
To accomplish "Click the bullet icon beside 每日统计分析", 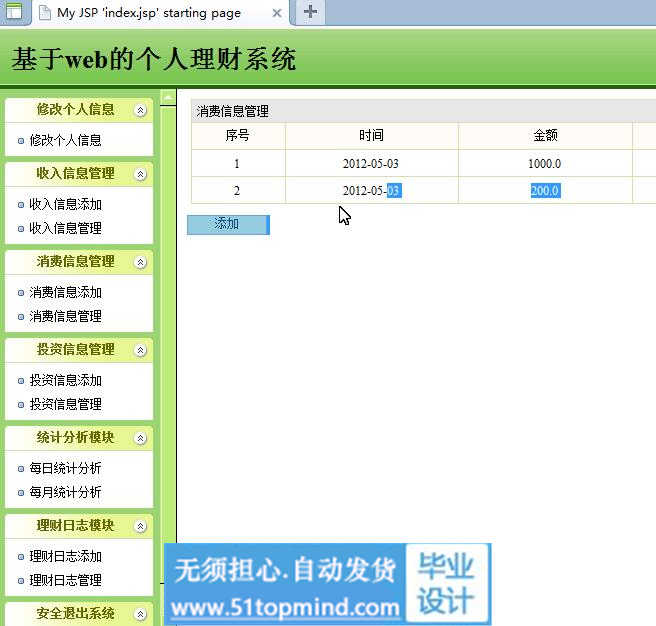I will pyautogui.click(x=21, y=469).
